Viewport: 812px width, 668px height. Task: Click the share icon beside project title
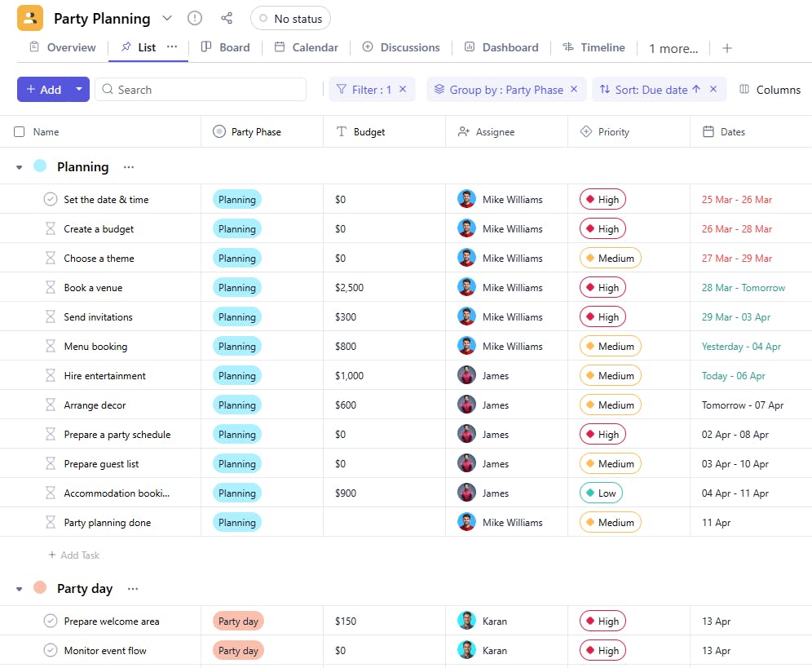tap(227, 18)
